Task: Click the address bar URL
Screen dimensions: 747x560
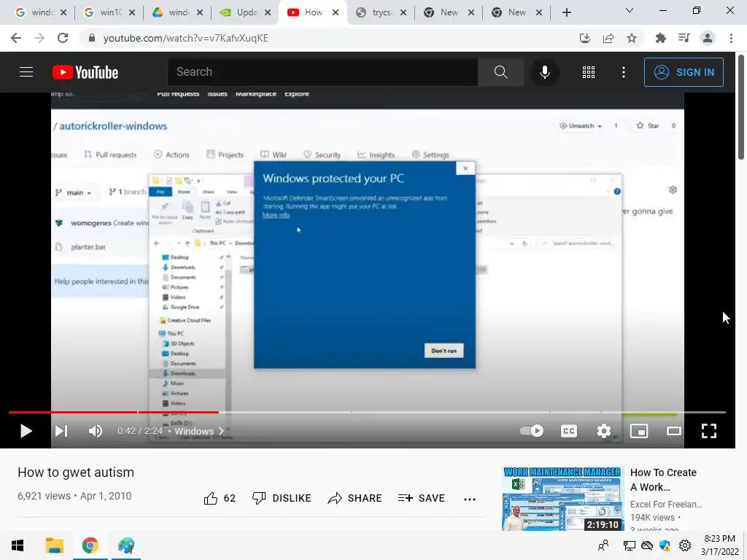Action: click(186, 38)
